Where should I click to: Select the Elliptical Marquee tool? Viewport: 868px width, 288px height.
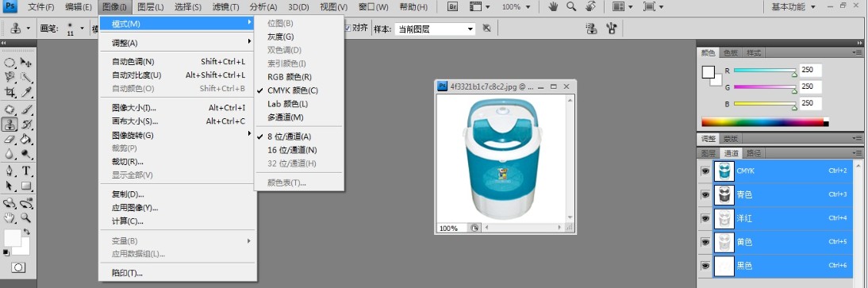10,62
